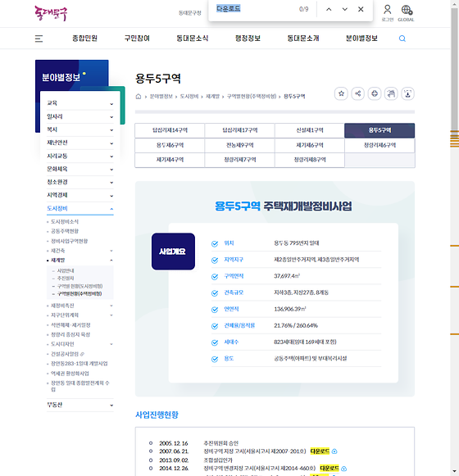Click the save/download page icon
The width and height of the screenshot is (459, 476).
tap(407, 93)
